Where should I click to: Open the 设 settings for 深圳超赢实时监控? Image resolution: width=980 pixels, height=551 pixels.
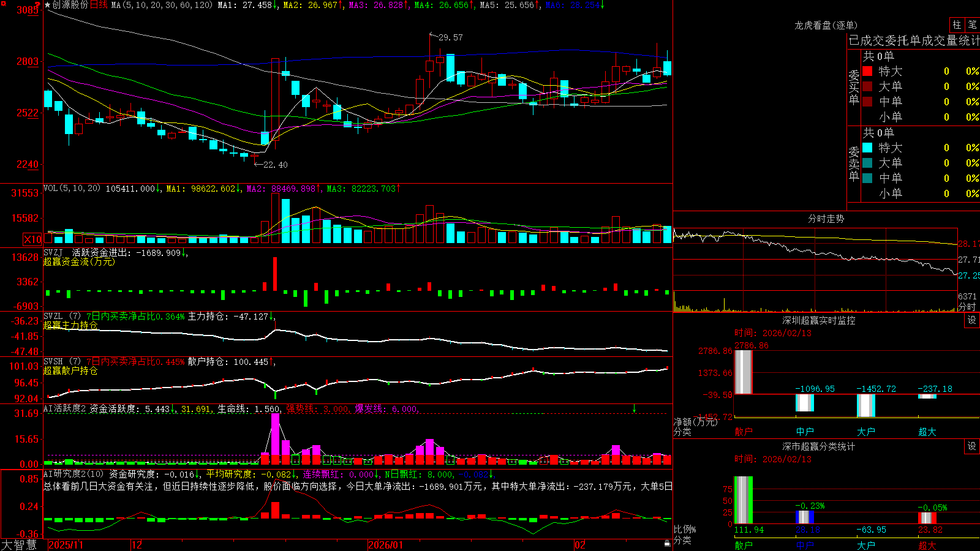tap(971, 320)
